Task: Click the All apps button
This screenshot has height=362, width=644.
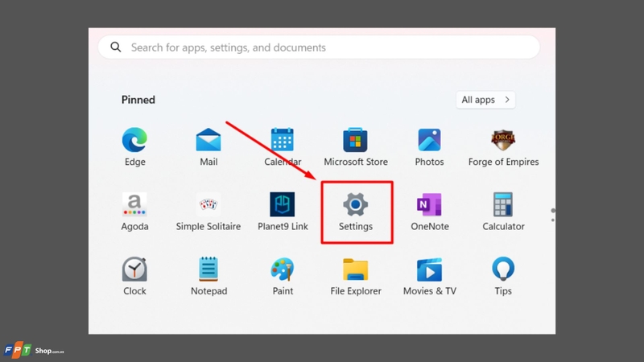Action: click(485, 100)
